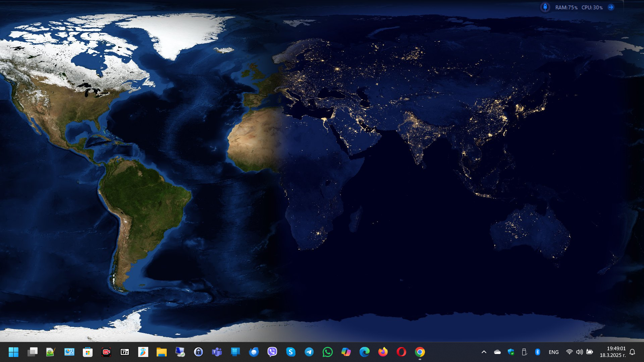This screenshot has width=644, height=362.
Task: Open Skype from the taskbar
Action: (291, 352)
